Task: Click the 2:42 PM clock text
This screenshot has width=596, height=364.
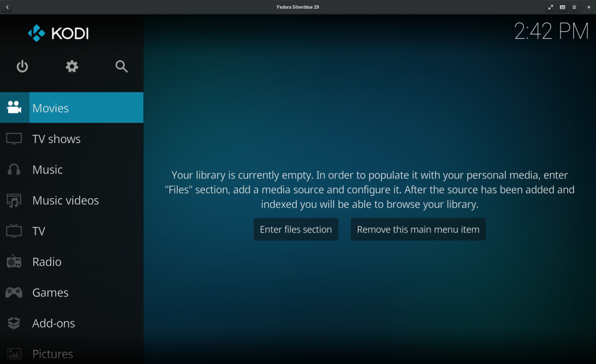Action: [552, 31]
